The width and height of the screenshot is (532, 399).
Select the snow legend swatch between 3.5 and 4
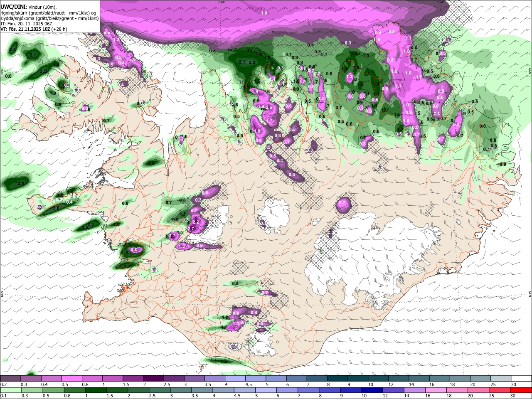click(215, 378)
